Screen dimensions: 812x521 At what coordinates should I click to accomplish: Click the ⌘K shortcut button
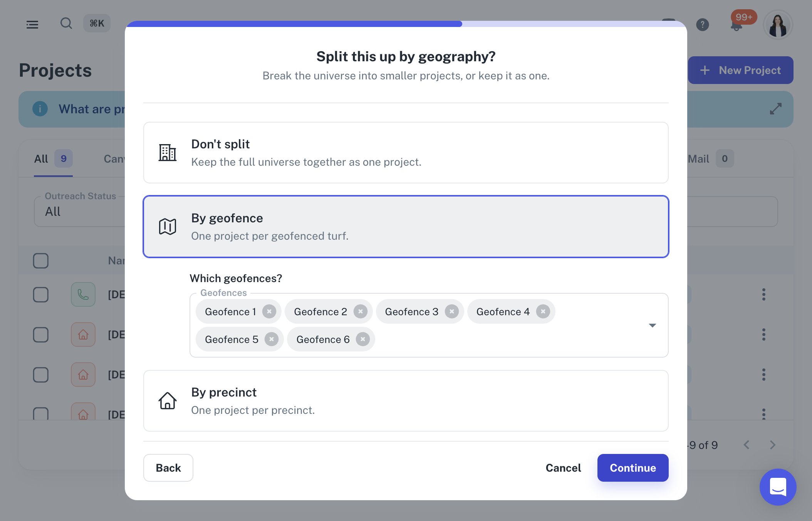[97, 24]
